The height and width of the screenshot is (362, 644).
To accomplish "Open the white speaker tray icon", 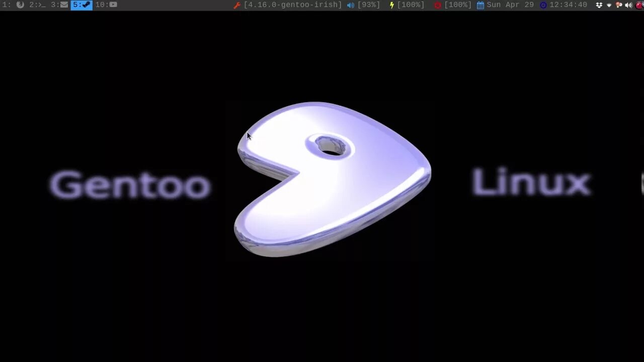I will tap(628, 5).
